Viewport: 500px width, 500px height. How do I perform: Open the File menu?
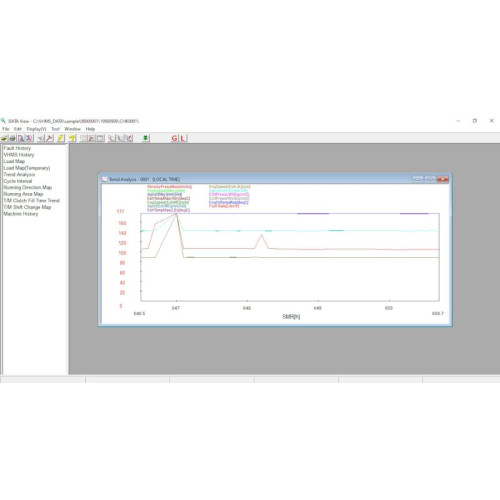(6, 129)
